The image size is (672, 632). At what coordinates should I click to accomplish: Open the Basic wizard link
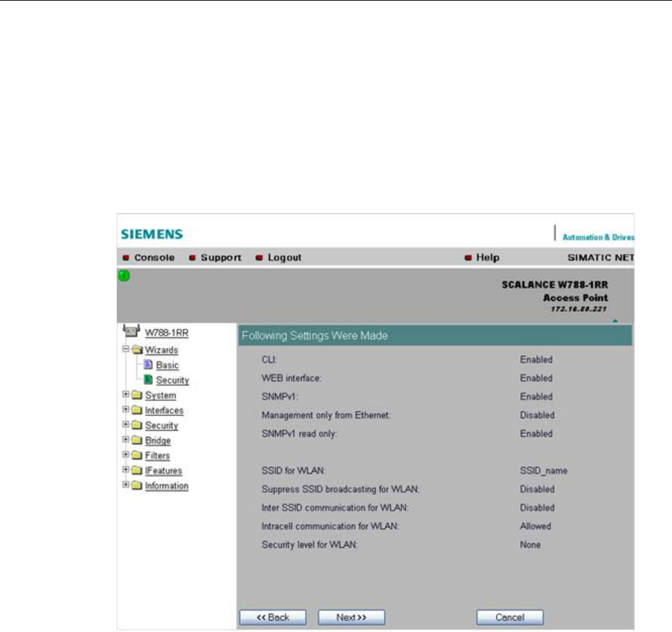click(x=167, y=365)
